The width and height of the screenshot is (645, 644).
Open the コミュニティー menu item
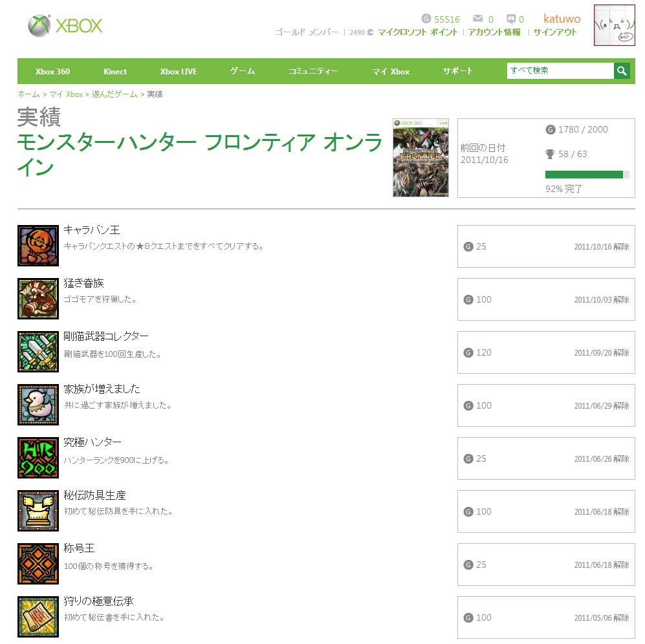[x=313, y=71]
